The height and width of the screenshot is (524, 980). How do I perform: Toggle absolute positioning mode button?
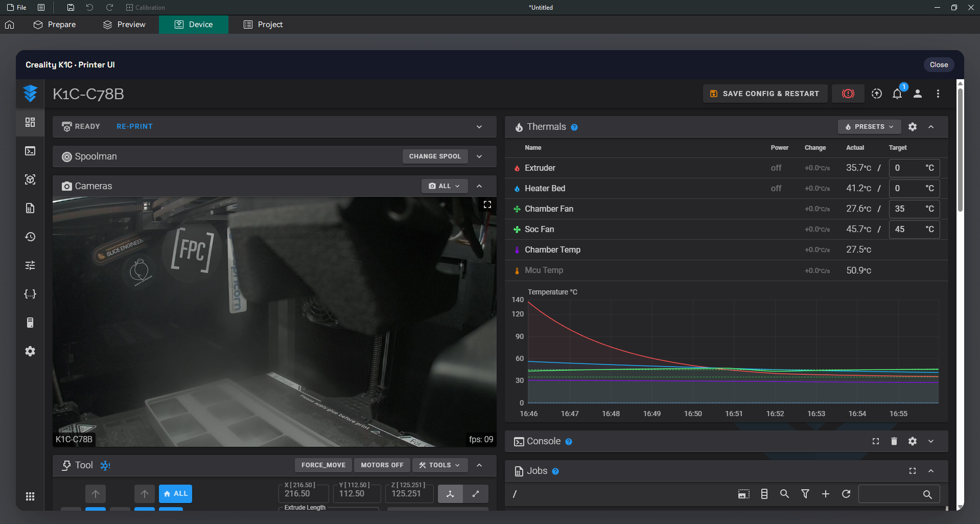[450, 494]
